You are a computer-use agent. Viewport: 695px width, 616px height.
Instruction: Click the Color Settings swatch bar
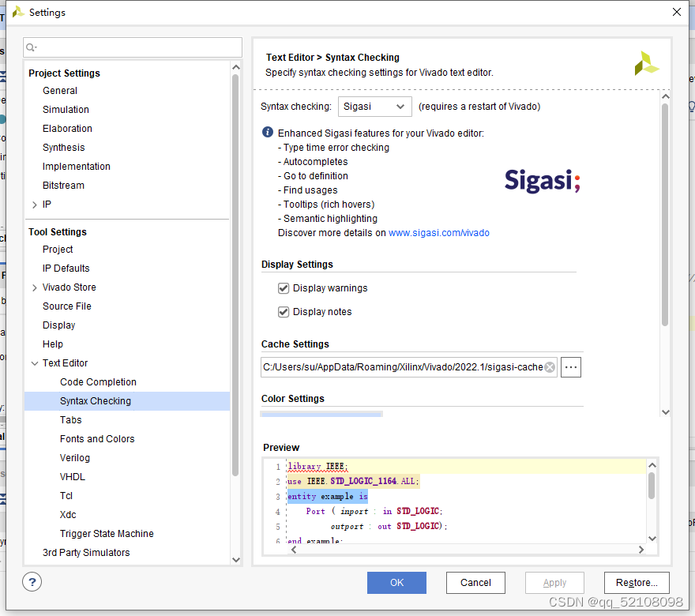point(321,413)
